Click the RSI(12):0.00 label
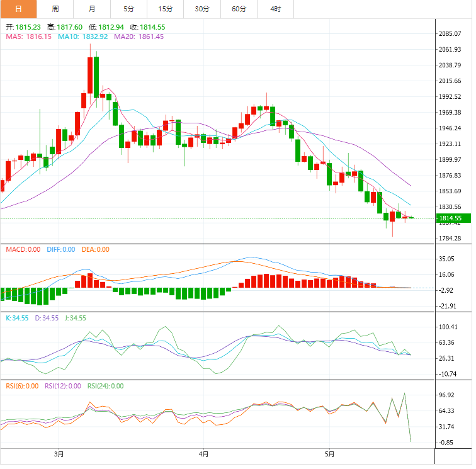 pos(63,386)
